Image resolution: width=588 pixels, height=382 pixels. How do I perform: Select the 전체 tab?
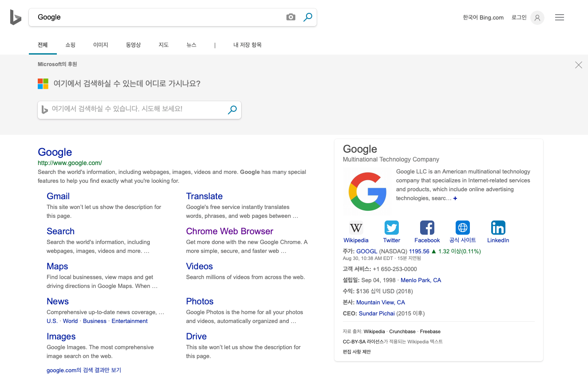pos(43,45)
